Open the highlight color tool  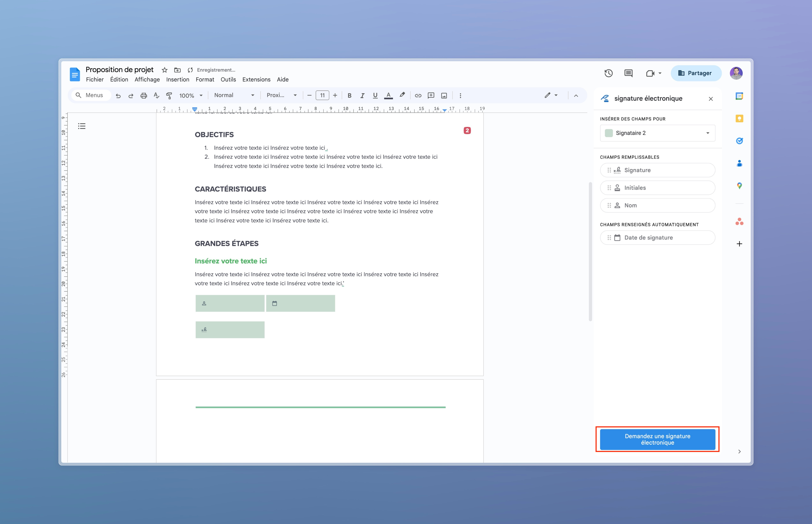pos(402,95)
